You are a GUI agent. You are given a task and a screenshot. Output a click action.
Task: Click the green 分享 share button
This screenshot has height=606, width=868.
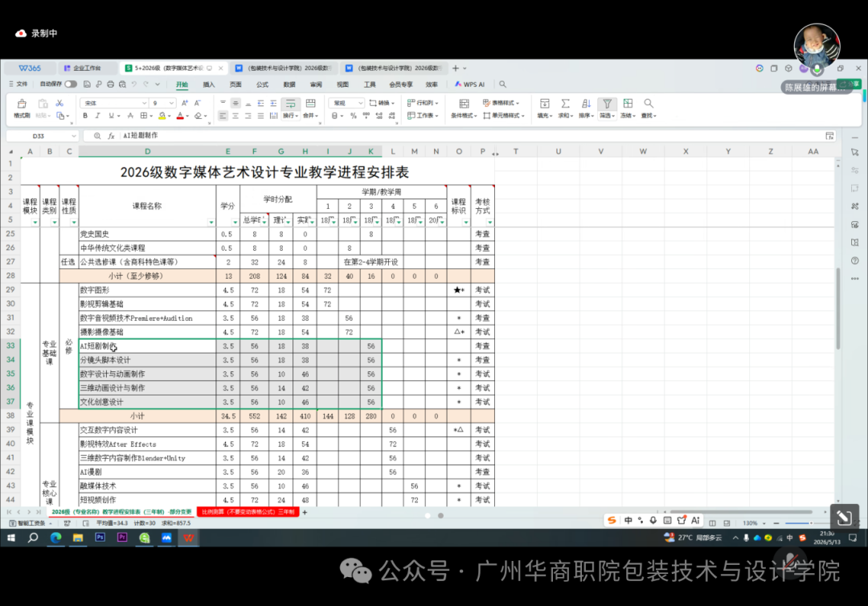coord(850,84)
